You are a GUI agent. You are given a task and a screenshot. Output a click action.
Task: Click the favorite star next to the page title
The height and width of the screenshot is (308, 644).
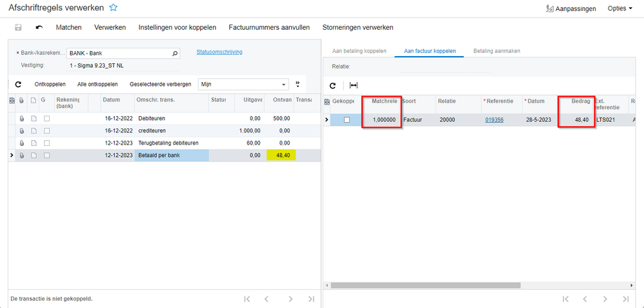114,8
